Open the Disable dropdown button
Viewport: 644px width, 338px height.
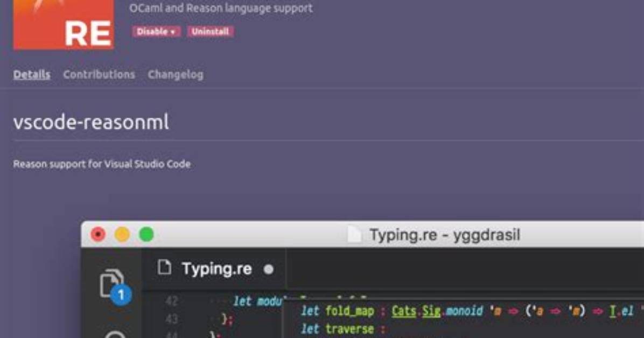(156, 32)
